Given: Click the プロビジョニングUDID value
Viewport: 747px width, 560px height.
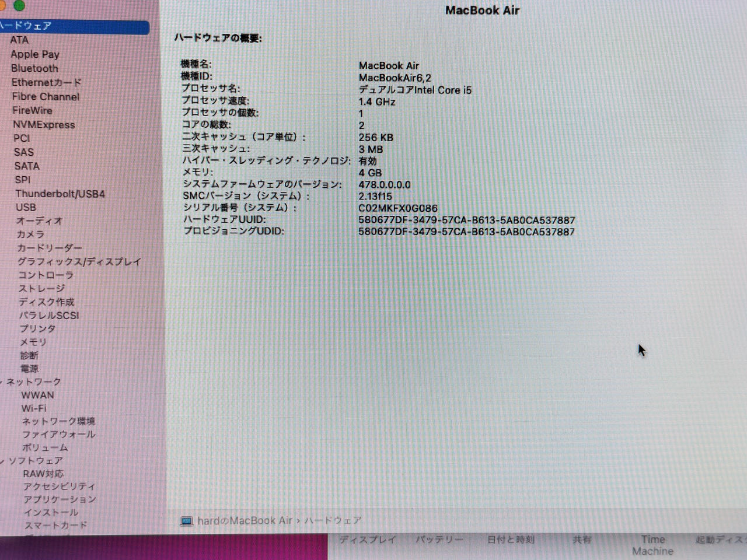Looking at the screenshot, I should click(x=467, y=232).
